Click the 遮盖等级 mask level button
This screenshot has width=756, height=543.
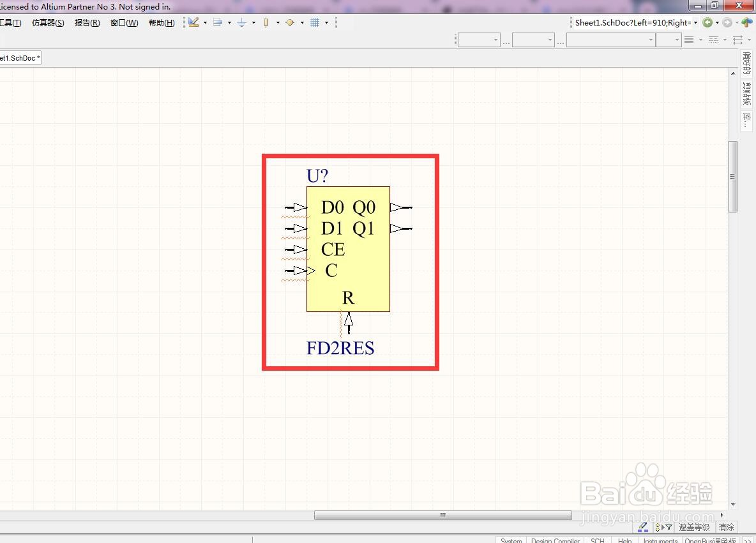(694, 527)
